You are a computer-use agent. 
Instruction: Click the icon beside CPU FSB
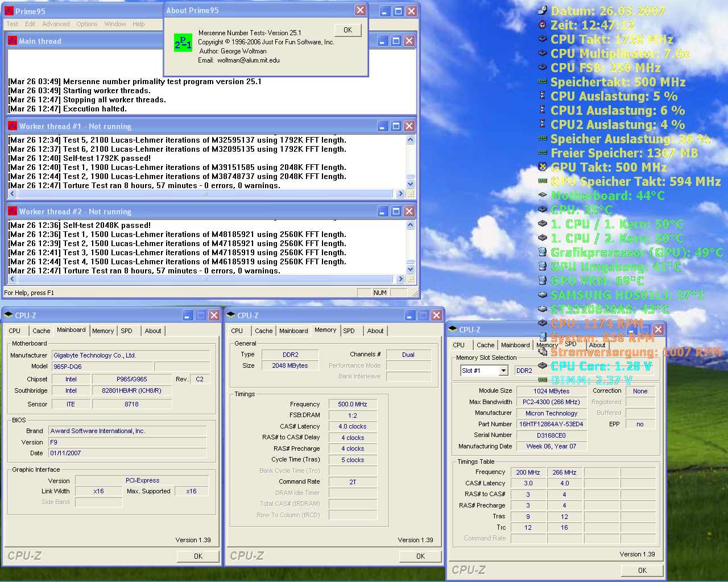coord(543,67)
